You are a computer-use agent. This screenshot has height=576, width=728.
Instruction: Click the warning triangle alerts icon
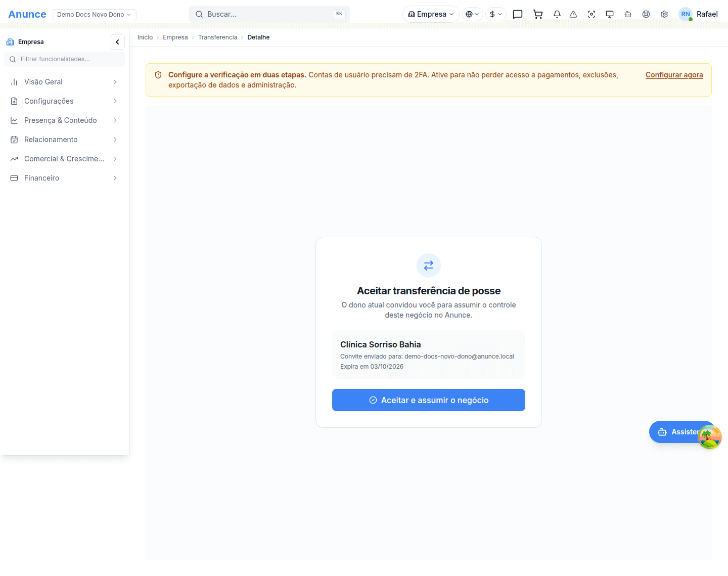click(573, 14)
